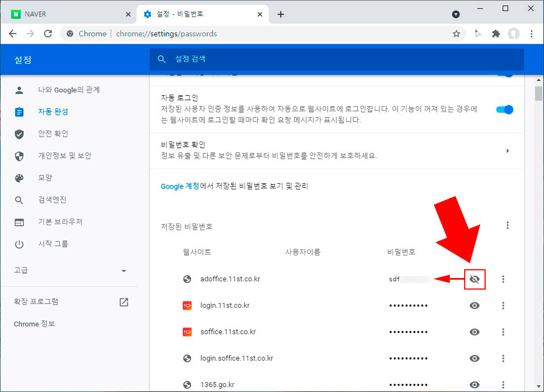Click the external link icon beside 확장 프로그램
Viewport: 544px width, 392px height.
point(124,302)
